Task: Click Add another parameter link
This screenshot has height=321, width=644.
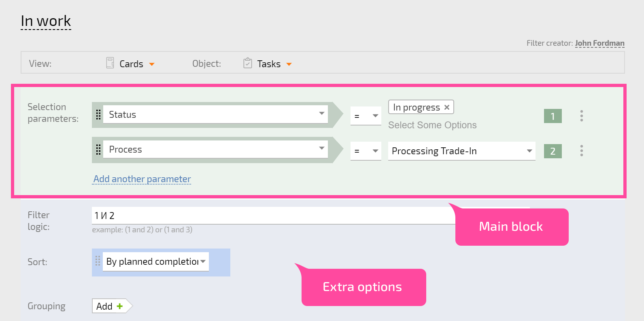Action: tap(142, 179)
